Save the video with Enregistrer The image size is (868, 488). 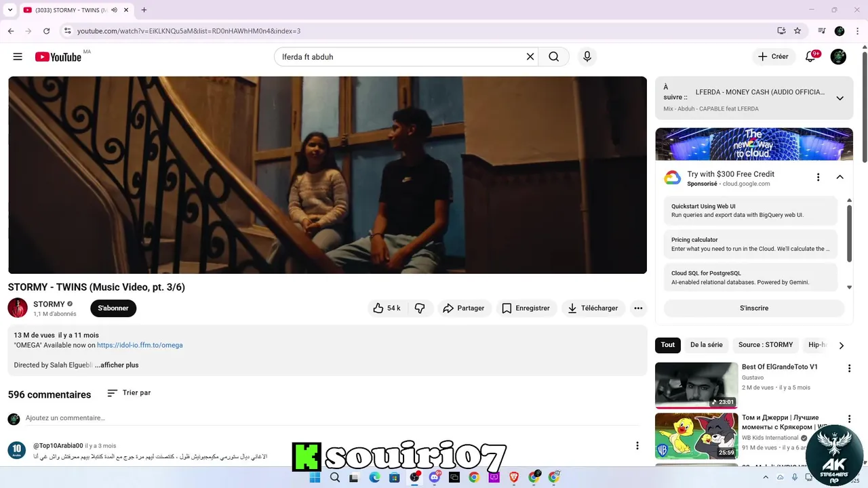click(527, 308)
